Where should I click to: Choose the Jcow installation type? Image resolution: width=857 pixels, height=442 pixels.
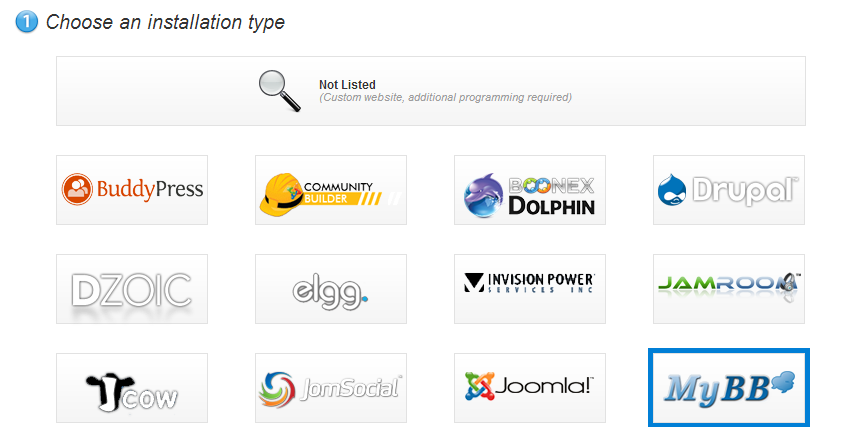pos(132,388)
